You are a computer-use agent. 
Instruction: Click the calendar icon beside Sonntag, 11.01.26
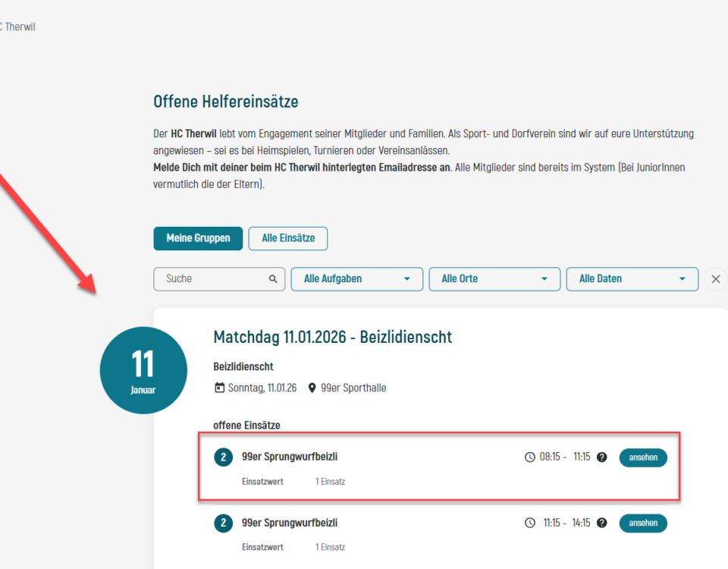coord(220,388)
